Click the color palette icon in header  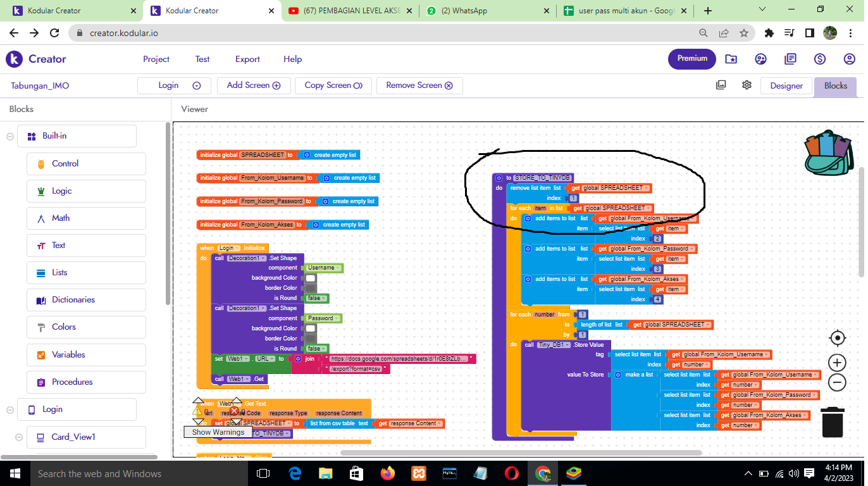[761, 59]
